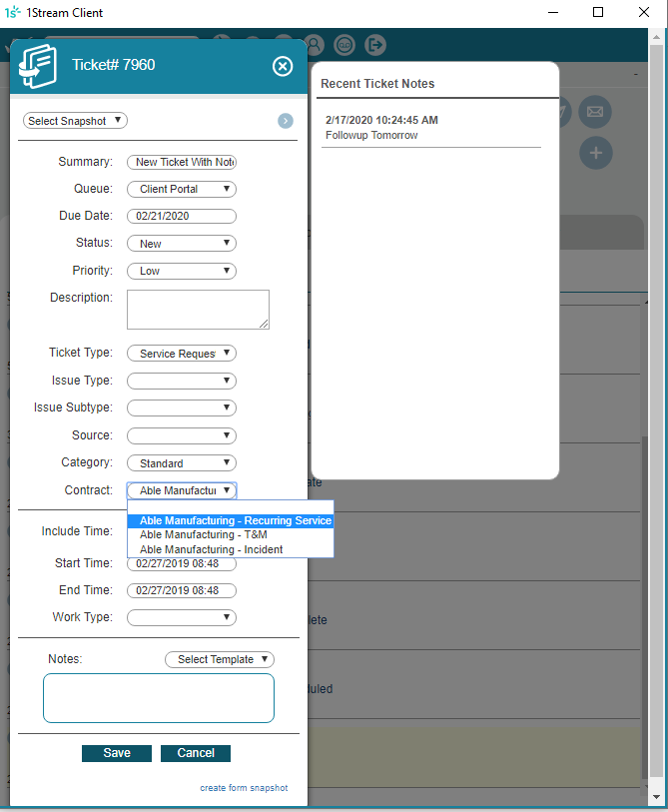Click the arrow icon next to Select Snapshot

coord(286,121)
